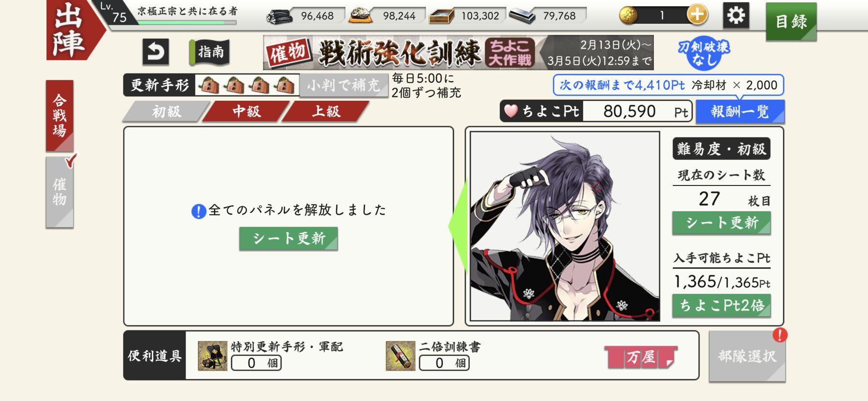Tap the 二倍訓練書 scroll icon

[x=401, y=356]
